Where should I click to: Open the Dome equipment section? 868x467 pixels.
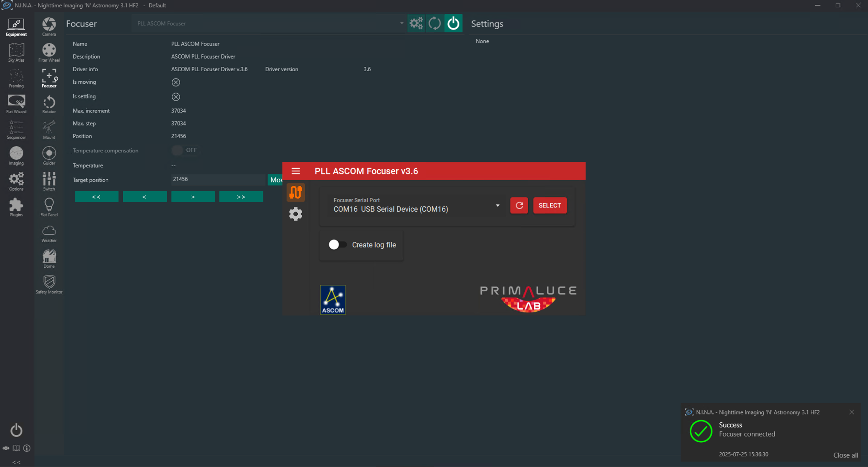click(x=49, y=259)
